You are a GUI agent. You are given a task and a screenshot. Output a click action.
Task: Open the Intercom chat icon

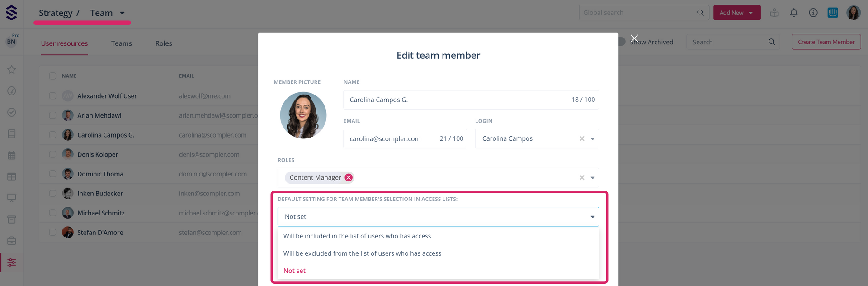[832, 13]
